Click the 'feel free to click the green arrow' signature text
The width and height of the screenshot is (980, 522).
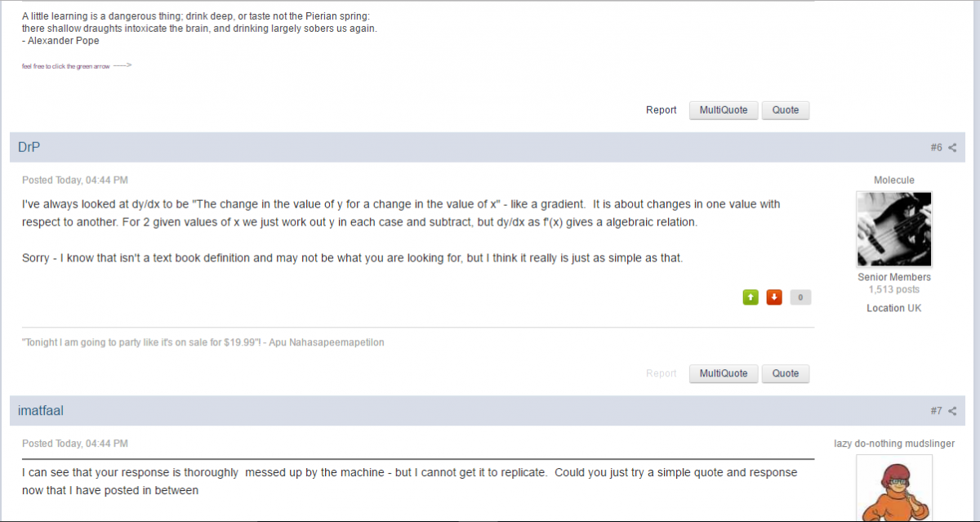pyautogui.click(x=77, y=66)
